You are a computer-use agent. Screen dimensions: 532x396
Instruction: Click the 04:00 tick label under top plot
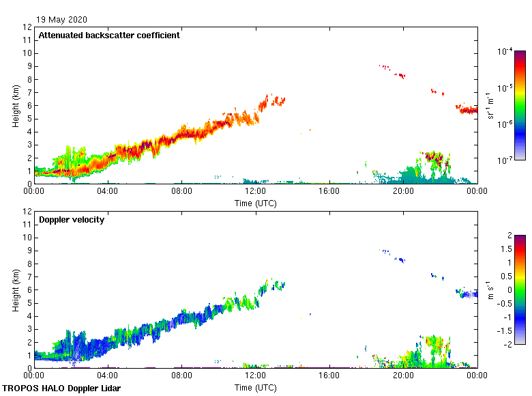coord(108,192)
